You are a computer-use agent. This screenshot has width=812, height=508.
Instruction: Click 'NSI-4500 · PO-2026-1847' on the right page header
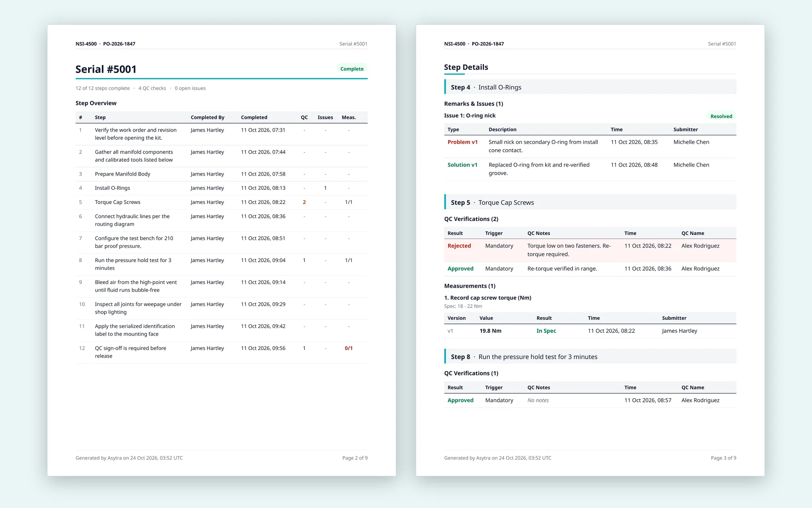pyautogui.click(x=474, y=44)
